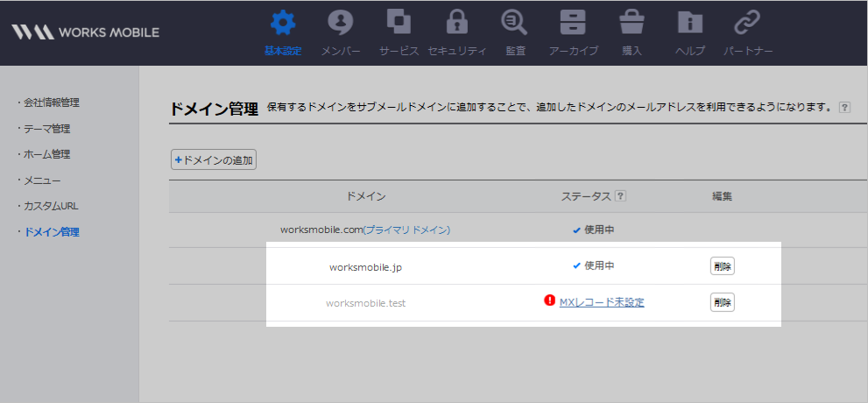Select ドメイン管理 in the sidebar

(x=52, y=232)
